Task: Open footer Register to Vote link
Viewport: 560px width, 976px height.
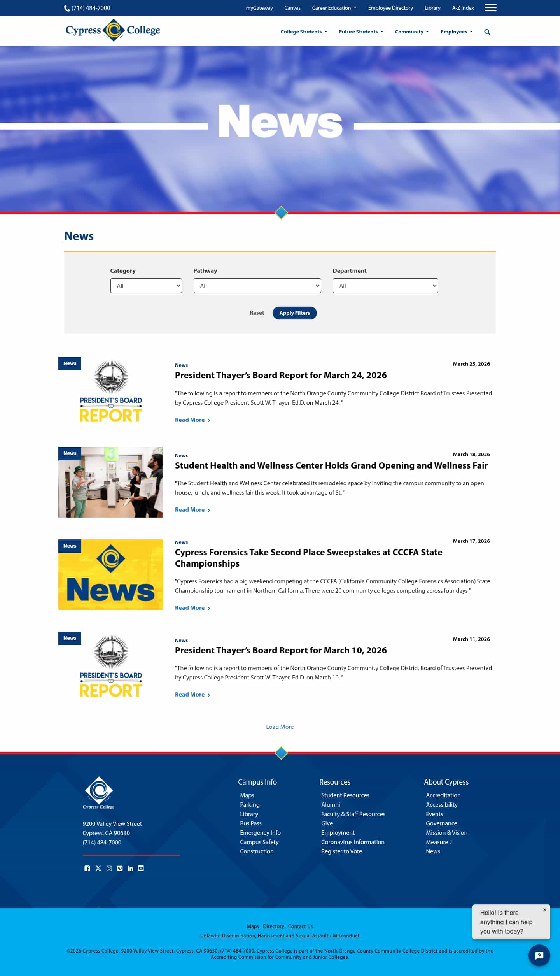Action: pos(341,851)
